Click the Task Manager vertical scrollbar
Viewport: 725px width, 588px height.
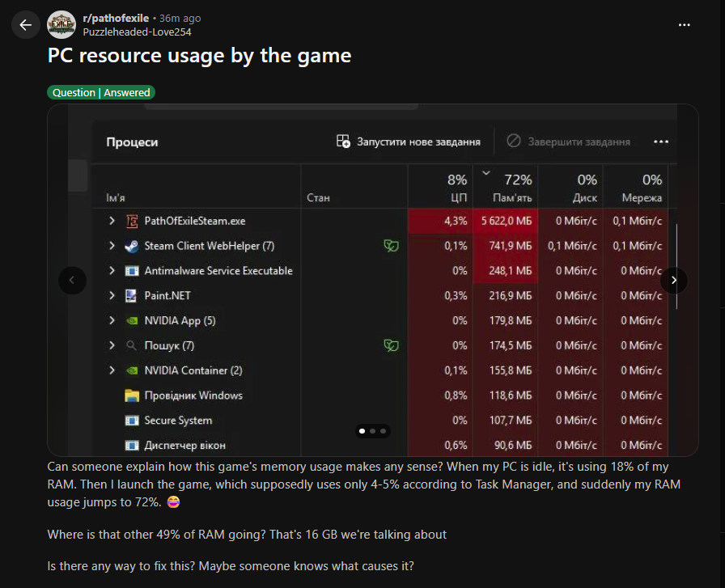(x=676, y=266)
